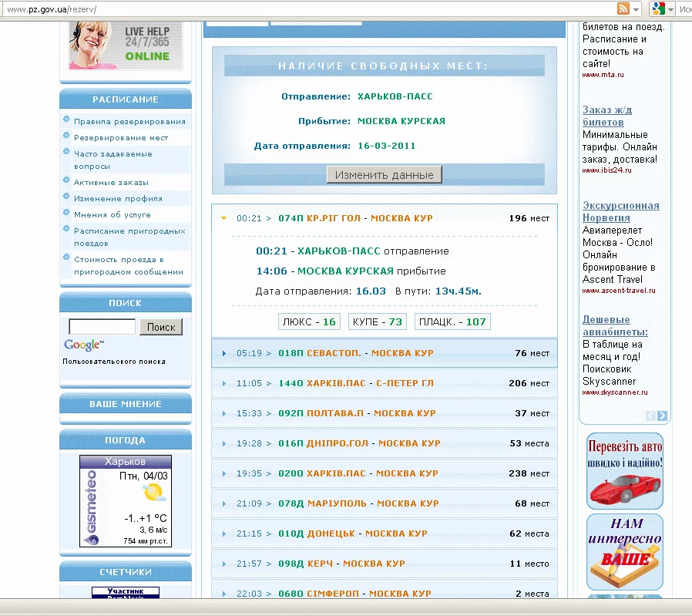
Task: Open the Перевезіть авто red car banner
Action: [625, 471]
